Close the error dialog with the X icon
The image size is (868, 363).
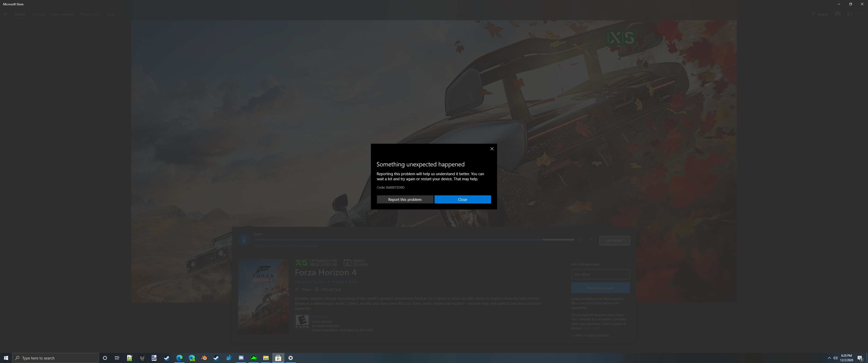[492, 148]
